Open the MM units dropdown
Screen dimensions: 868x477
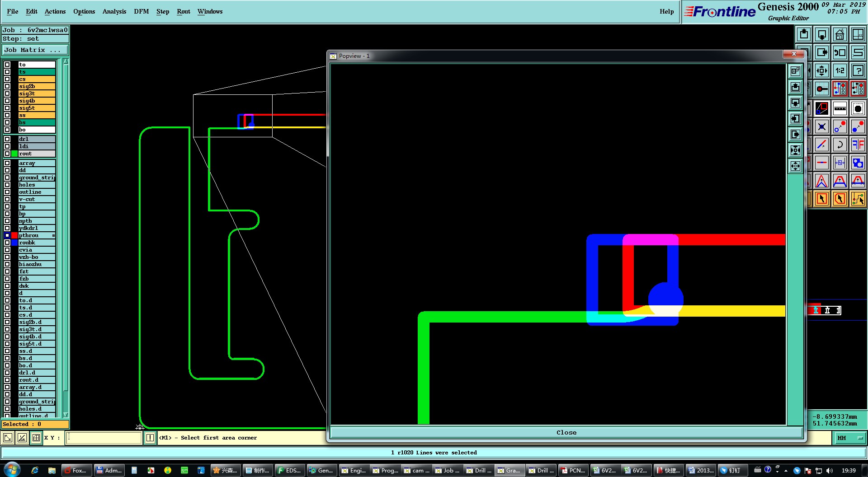[849, 438]
